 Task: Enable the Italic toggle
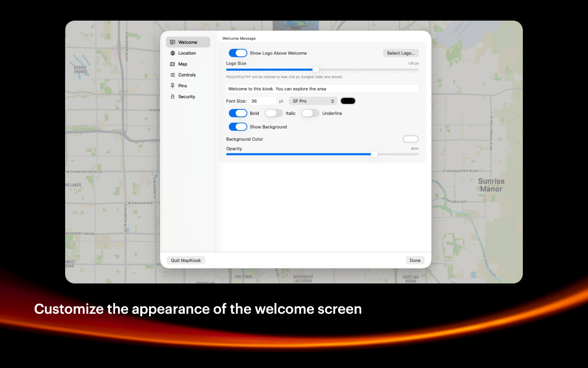tap(274, 113)
